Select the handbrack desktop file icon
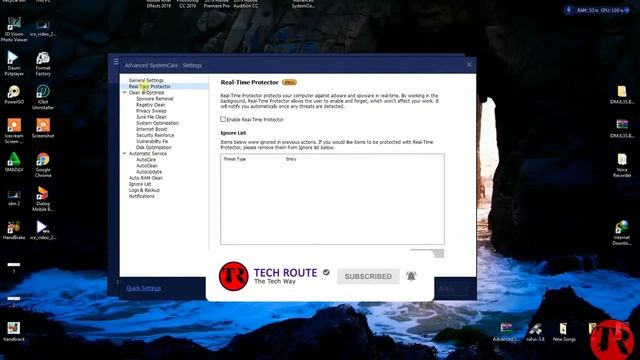 (x=14, y=331)
